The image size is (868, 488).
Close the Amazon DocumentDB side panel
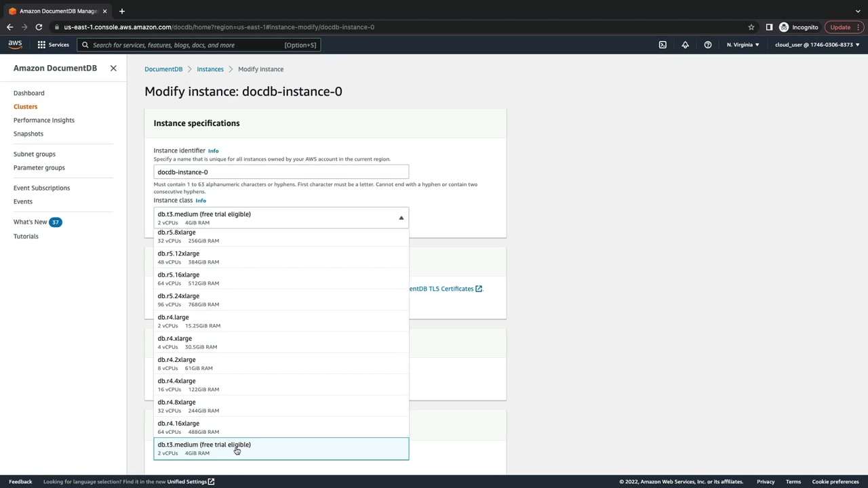[113, 68]
